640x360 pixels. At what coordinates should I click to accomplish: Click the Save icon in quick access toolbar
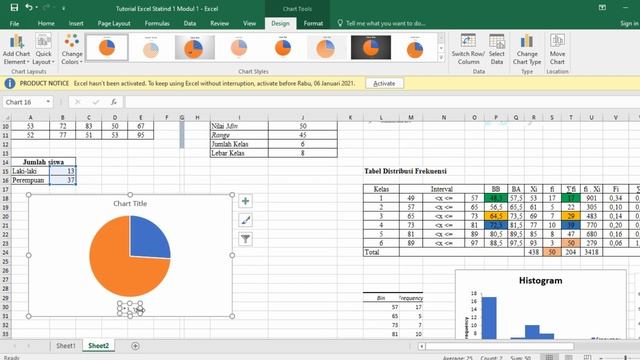[14, 8]
